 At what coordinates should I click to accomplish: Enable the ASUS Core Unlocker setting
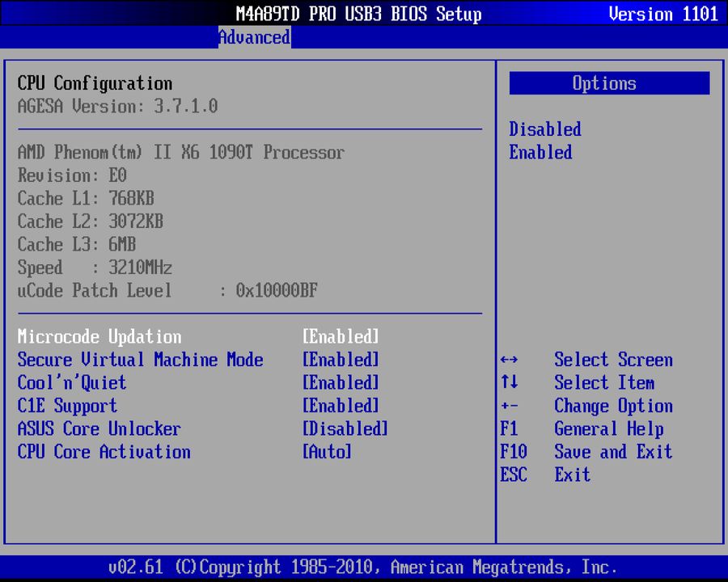99,429
